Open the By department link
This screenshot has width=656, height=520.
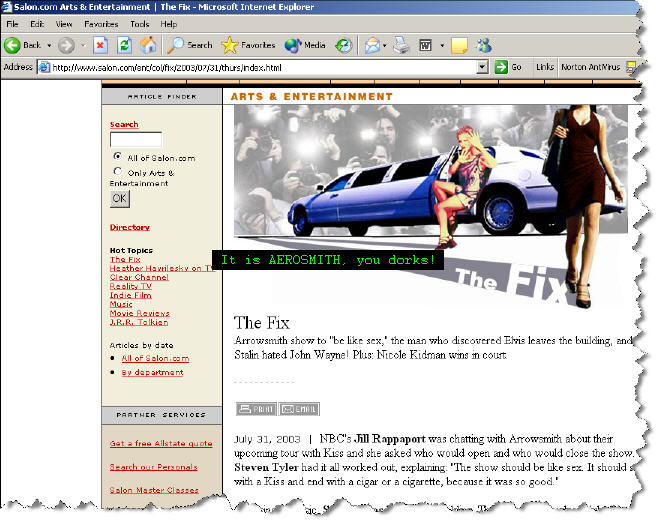[x=152, y=372]
